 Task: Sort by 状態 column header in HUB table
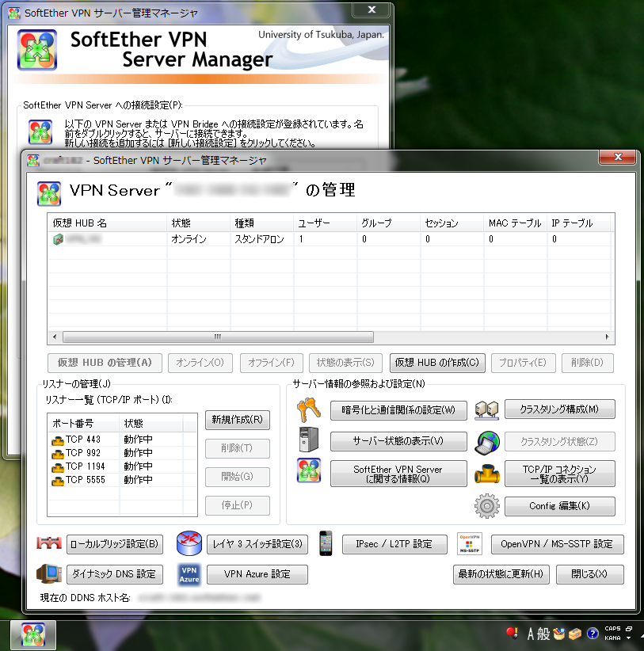pyautogui.click(x=199, y=223)
